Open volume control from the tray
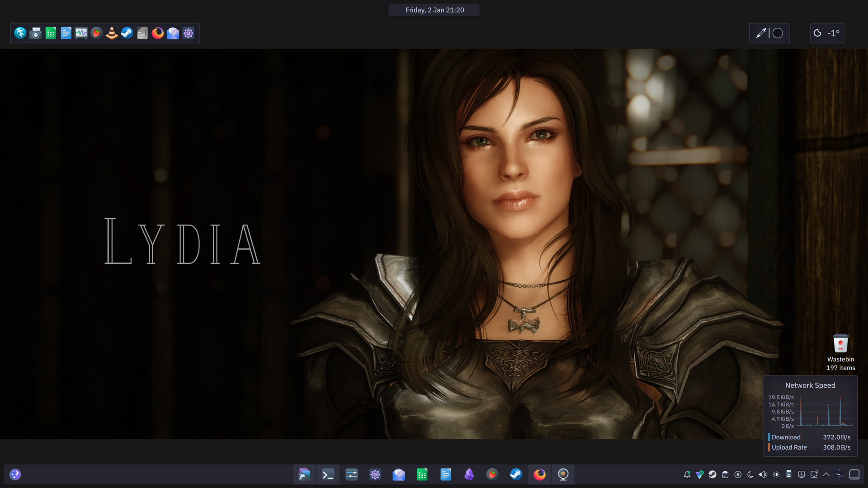This screenshot has width=868, height=488. coord(763,474)
